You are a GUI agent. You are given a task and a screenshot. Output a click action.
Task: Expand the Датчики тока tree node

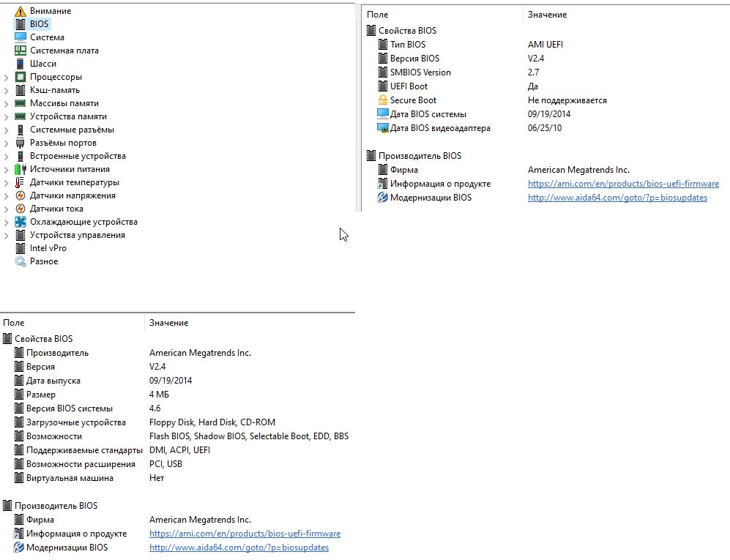(x=6, y=209)
